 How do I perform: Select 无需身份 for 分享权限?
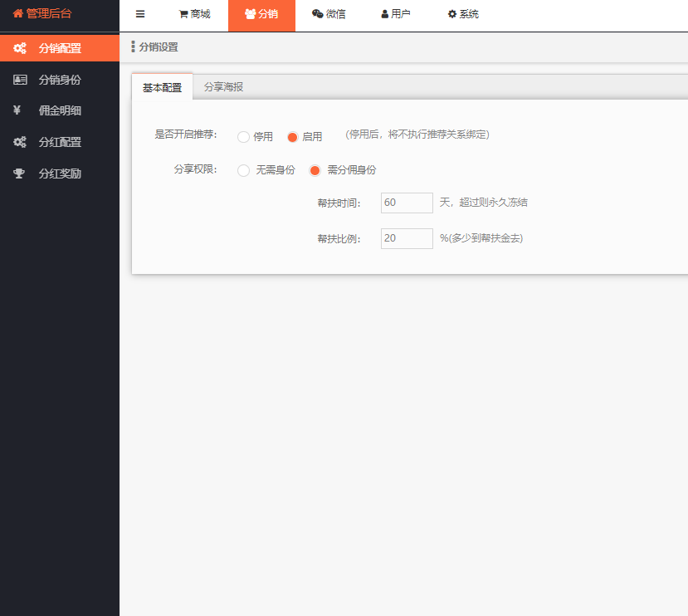(x=242, y=170)
